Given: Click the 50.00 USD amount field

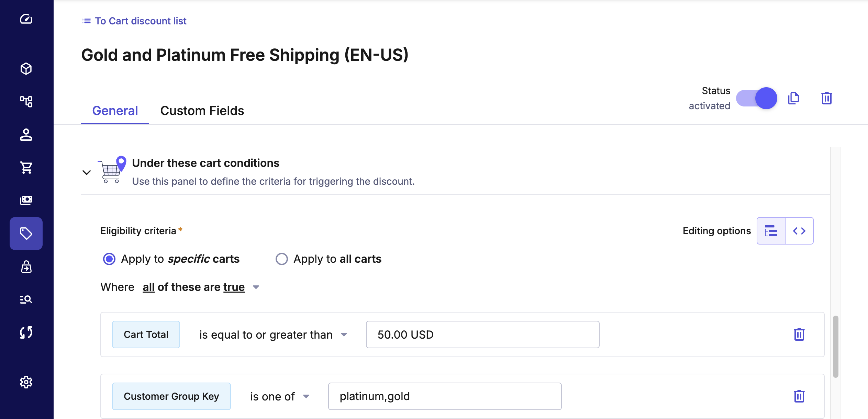Looking at the screenshot, I should 482,335.
